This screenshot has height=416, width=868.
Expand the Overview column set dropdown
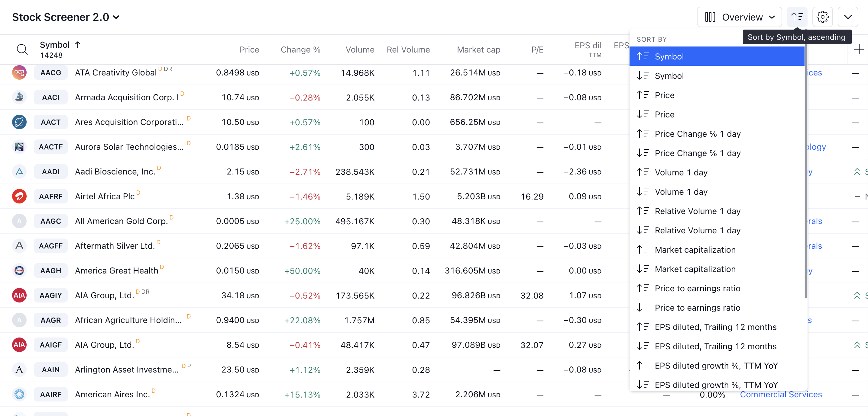(739, 17)
